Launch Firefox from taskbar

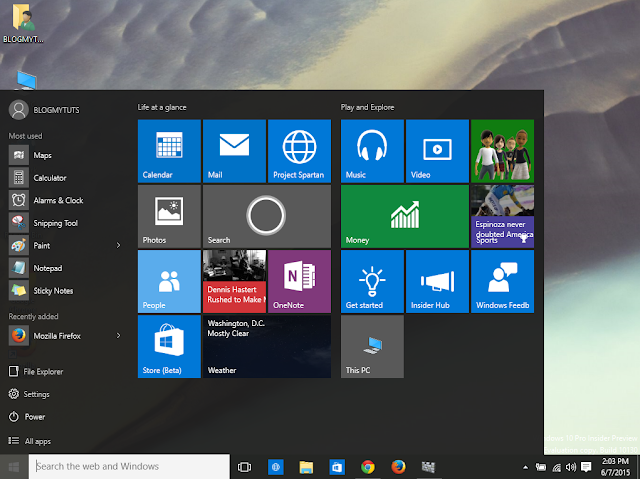click(x=398, y=467)
